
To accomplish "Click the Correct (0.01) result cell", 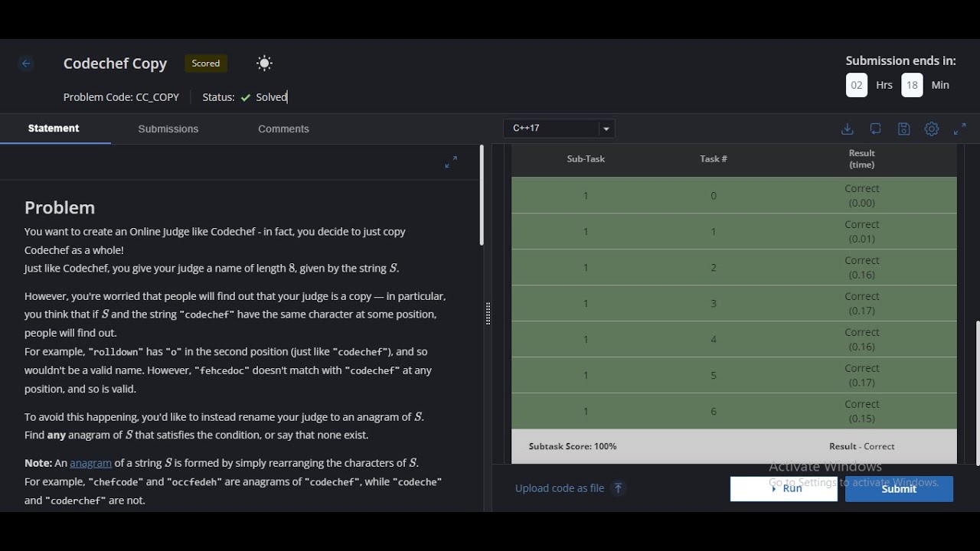I will 862,231.
